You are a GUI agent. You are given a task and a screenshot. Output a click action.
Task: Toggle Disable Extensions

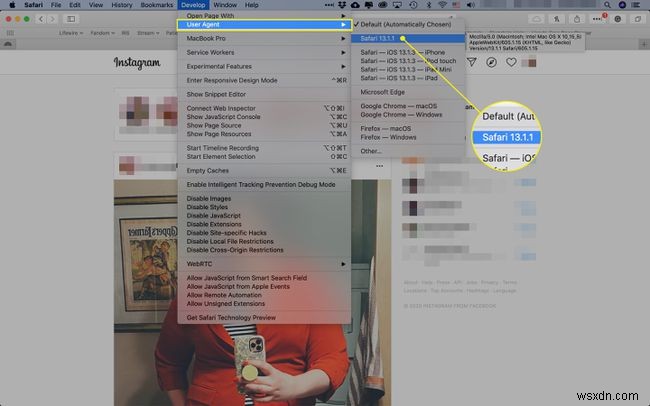[x=264, y=224]
